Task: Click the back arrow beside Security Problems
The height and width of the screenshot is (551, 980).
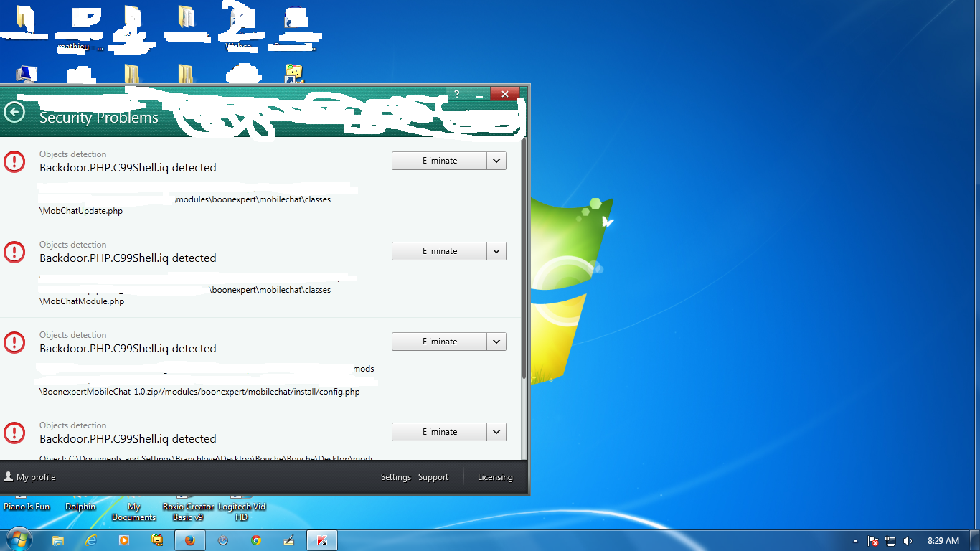Action: coord(14,112)
